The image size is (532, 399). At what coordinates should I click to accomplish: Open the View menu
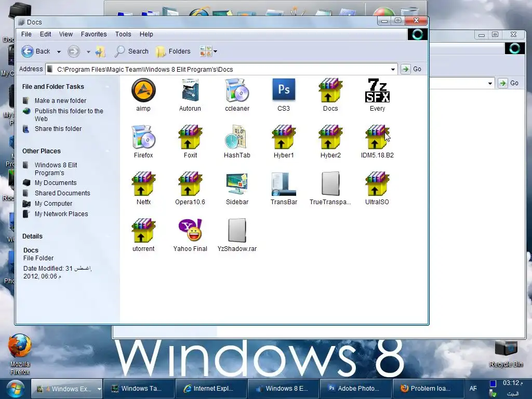coord(65,34)
